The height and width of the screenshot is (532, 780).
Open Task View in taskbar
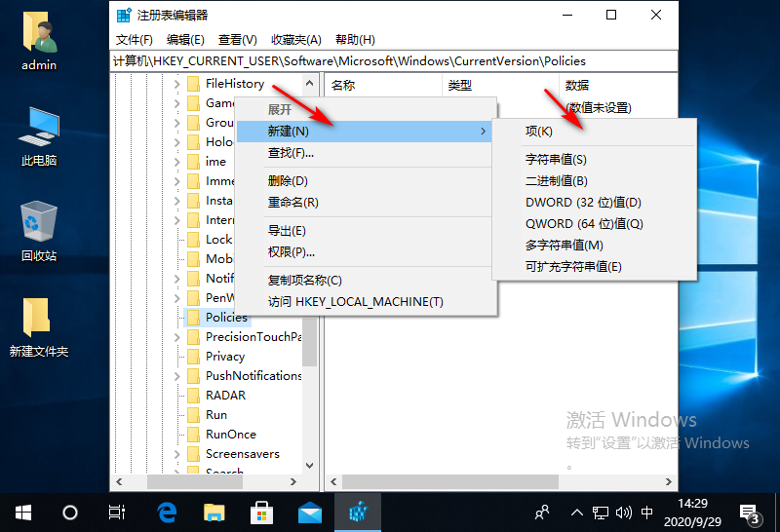116,513
